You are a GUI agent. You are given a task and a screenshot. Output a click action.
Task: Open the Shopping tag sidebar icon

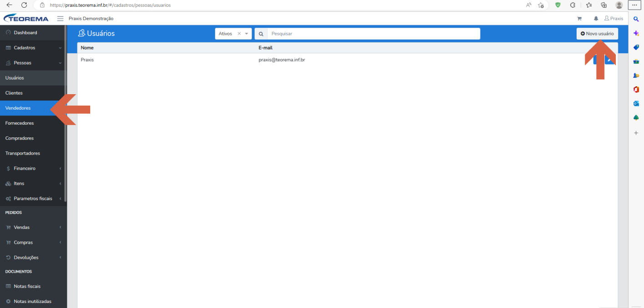(636, 47)
